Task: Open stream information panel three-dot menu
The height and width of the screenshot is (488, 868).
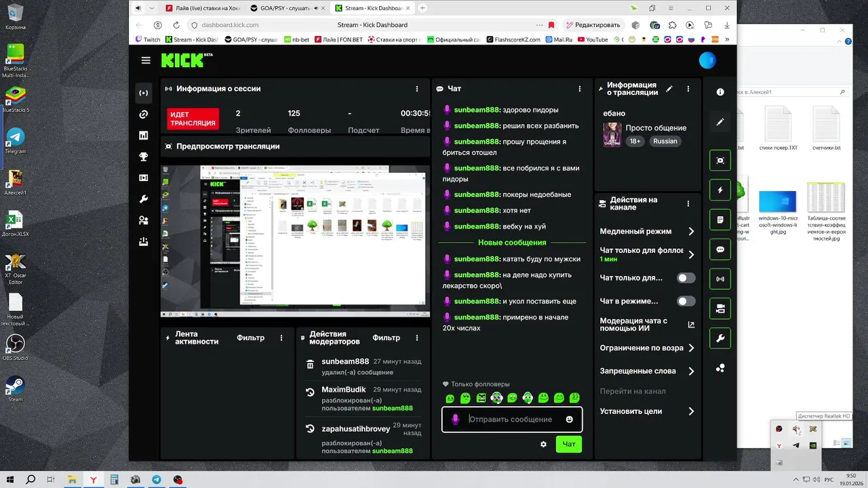Action: 688,89
